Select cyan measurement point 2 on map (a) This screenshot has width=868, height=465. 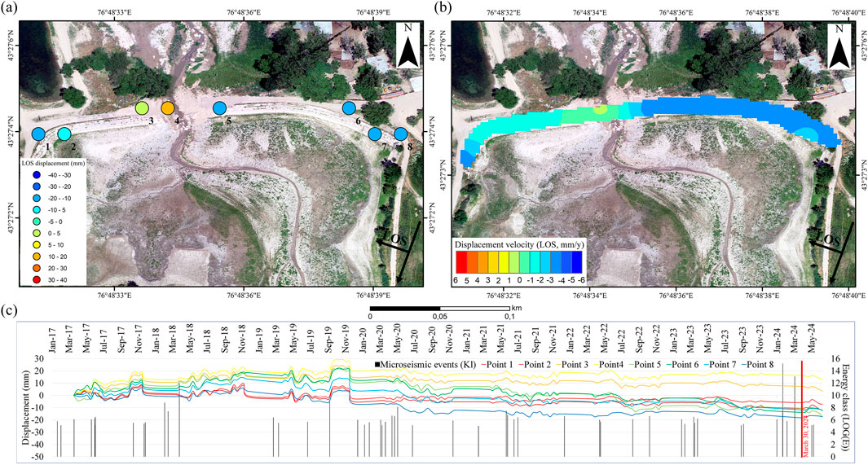64,134
